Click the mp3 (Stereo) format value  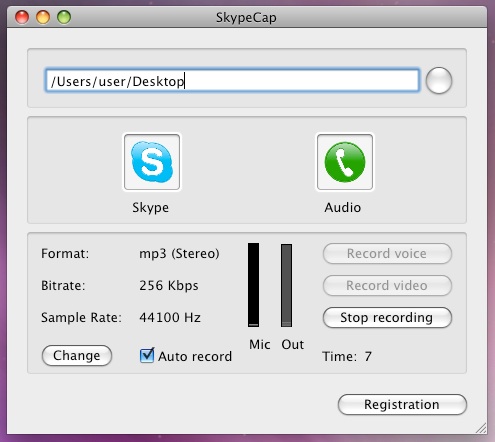[179, 254]
